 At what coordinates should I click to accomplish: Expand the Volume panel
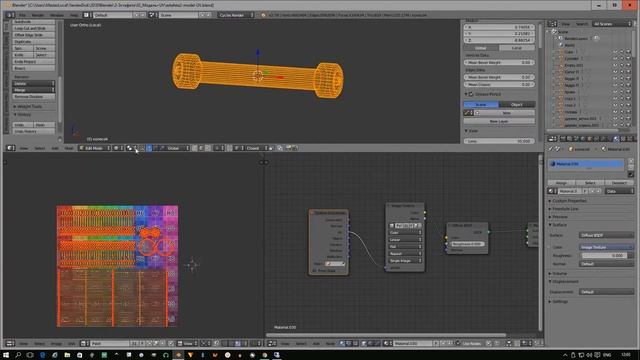point(559,273)
